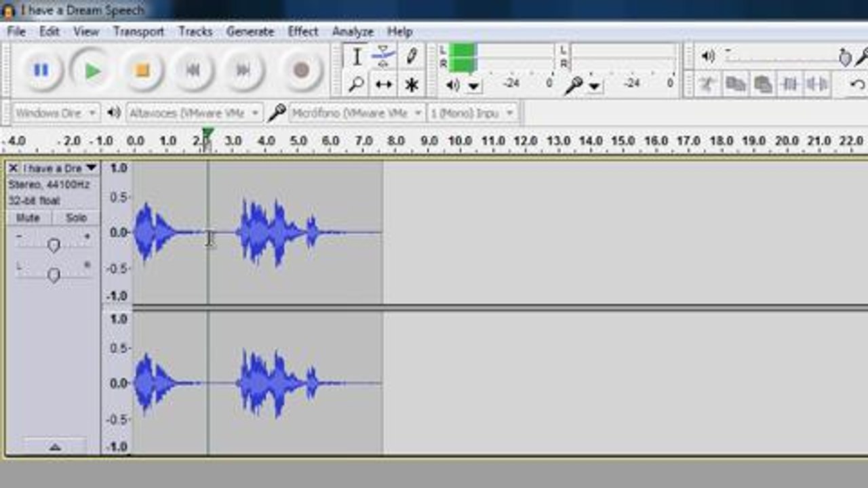Open the Windows DirectSound host dropdown

(56, 113)
